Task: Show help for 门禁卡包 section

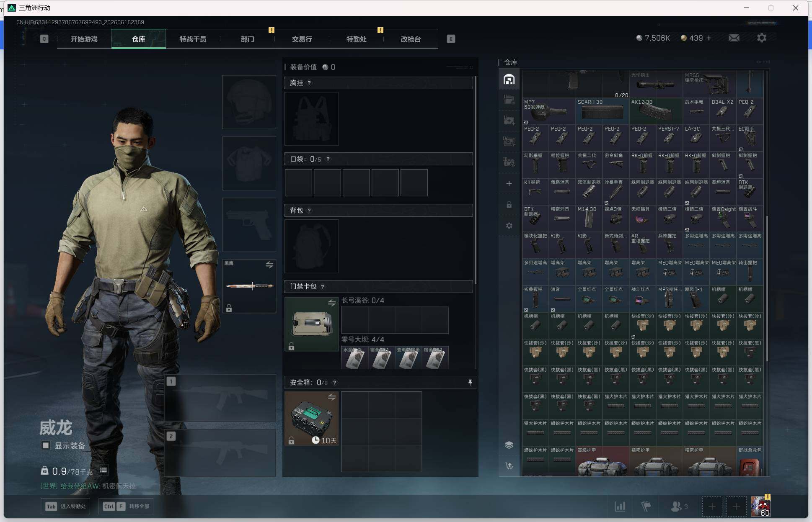Action: [x=323, y=287]
